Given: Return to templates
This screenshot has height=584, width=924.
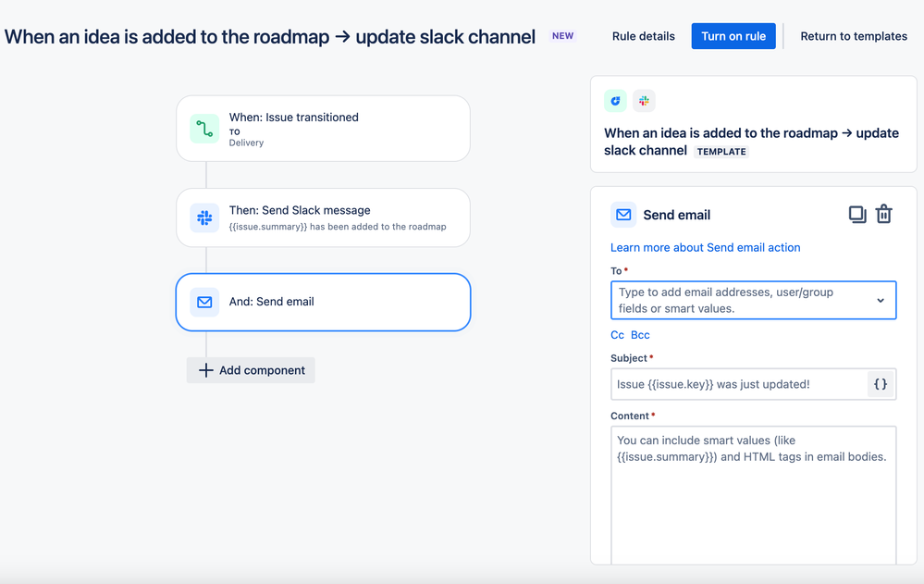Looking at the screenshot, I should [854, 36].
